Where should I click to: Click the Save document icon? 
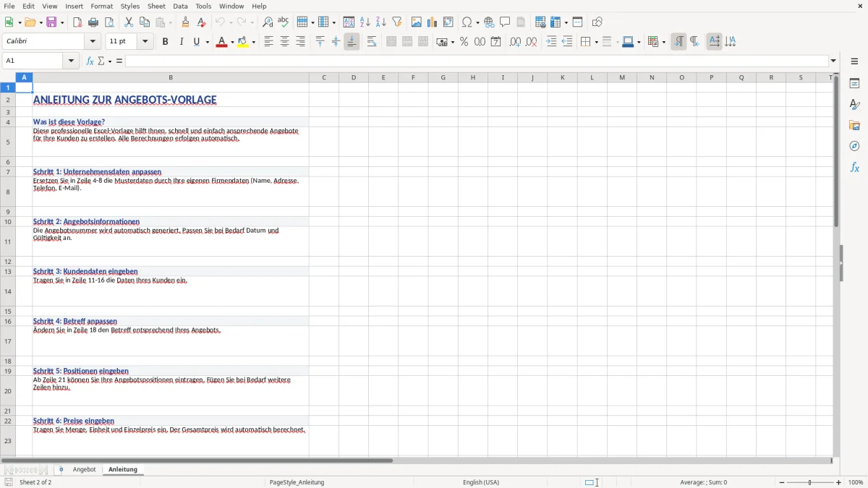point(51,22)
